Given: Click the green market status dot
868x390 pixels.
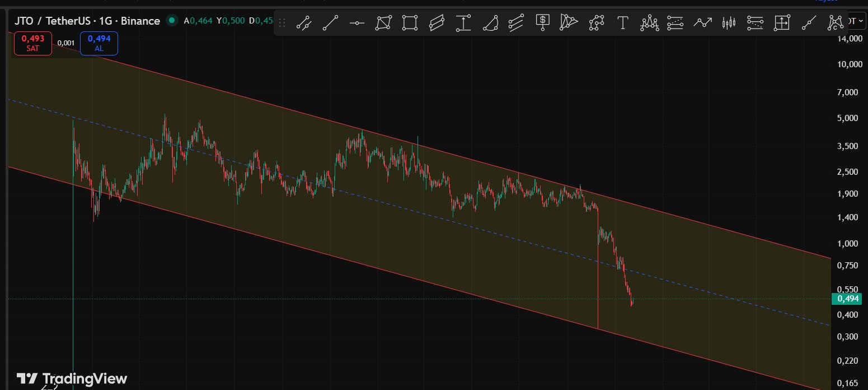Looking at the screenshot, I should point(172,21).
